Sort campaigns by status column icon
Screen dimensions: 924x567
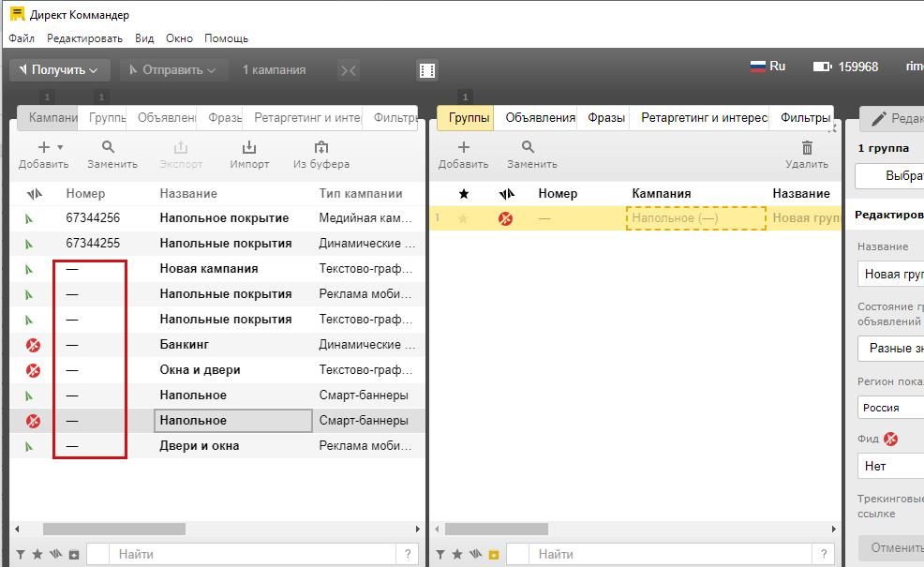pos(34,193)
